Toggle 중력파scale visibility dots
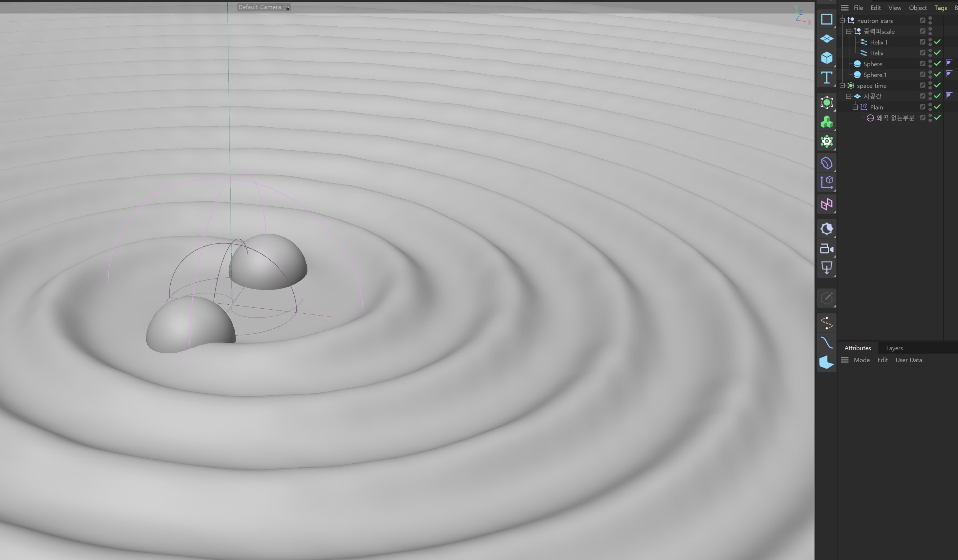Image resolution: width=958 pixels, height=560 pixels. click(x=930, y=31)
